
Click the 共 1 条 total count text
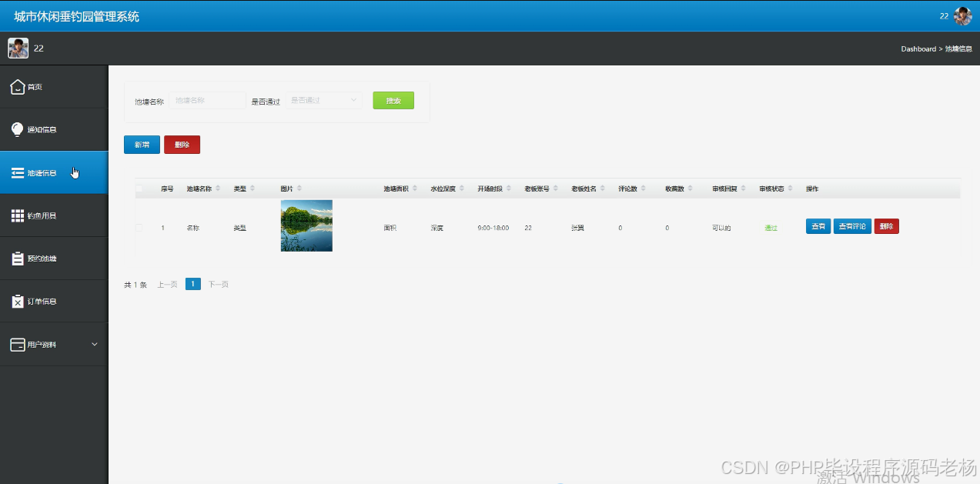point(135,285)
